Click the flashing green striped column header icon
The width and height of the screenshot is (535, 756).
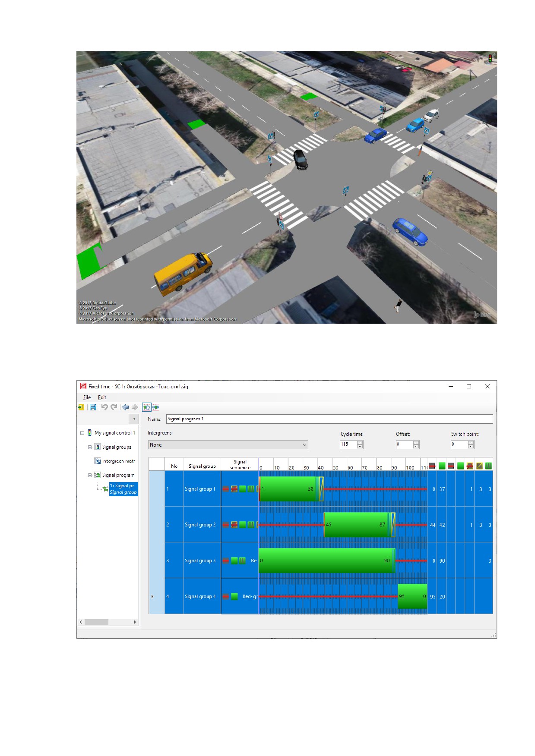click(488, 466)
